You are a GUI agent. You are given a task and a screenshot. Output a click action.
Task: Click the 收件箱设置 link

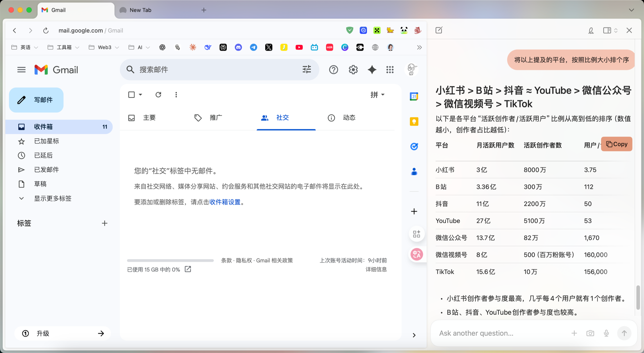(224, 202)
